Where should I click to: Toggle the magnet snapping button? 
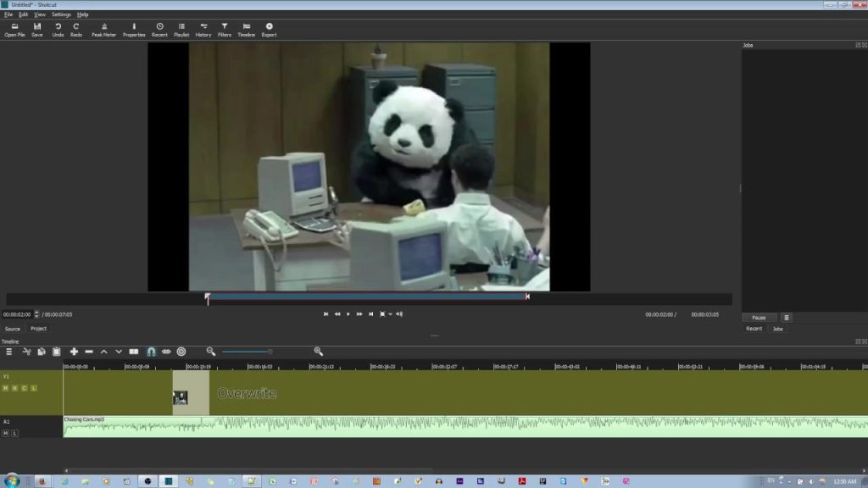pyautogui.click(x=151, y=352)
